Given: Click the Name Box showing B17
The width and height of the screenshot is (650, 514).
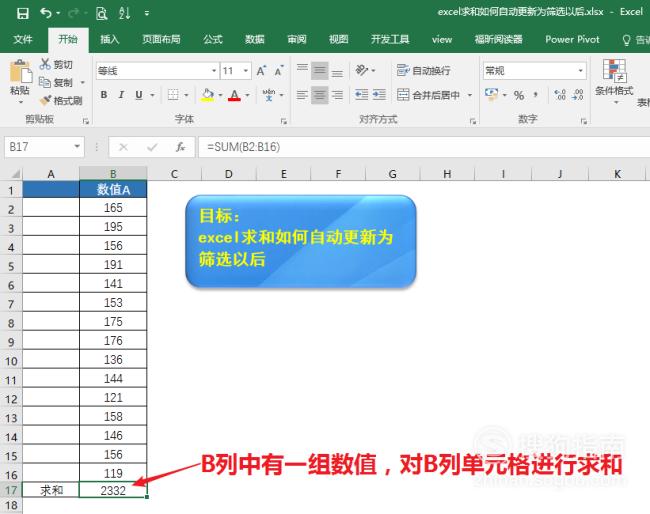Looking at the screenshot, I should pyautogui.click(x=44, y=147).
